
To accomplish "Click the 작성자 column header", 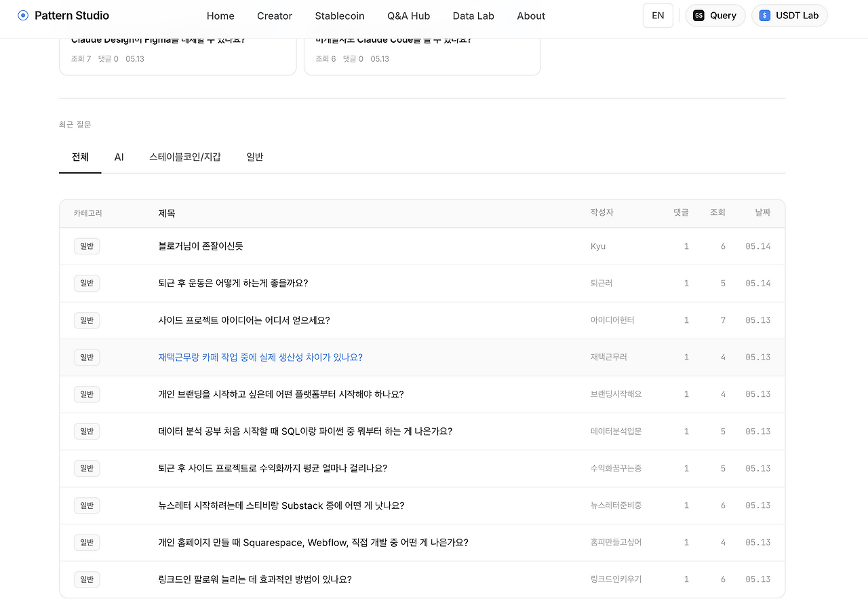I will pos(602,212).
